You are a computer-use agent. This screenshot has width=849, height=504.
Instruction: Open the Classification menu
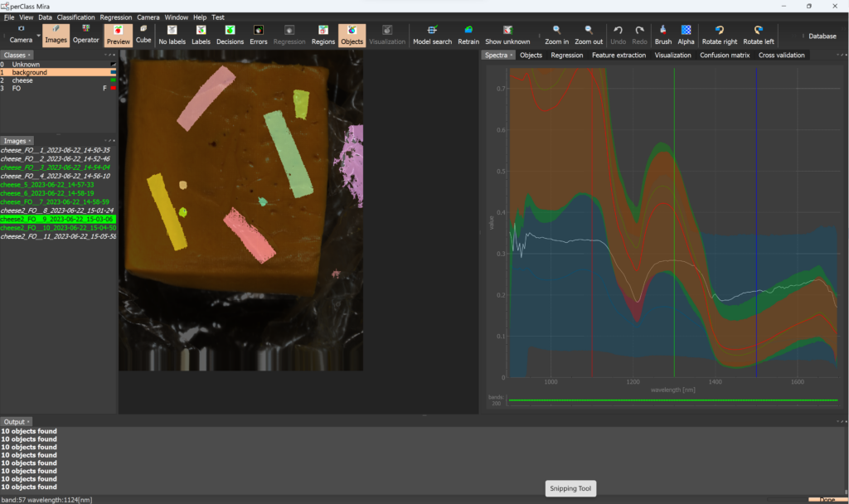[x=76, y=17]
